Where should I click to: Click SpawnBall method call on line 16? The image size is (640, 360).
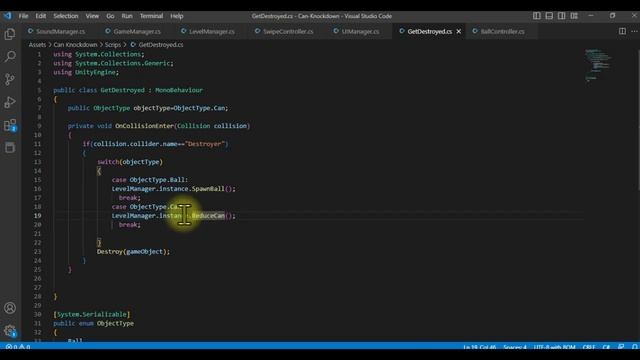pos(208,189)
